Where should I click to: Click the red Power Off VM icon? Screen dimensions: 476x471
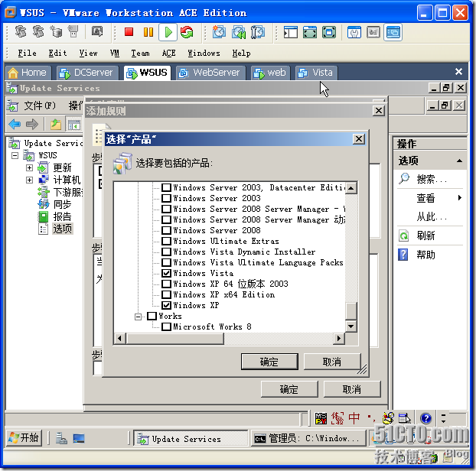pos(129,32)
